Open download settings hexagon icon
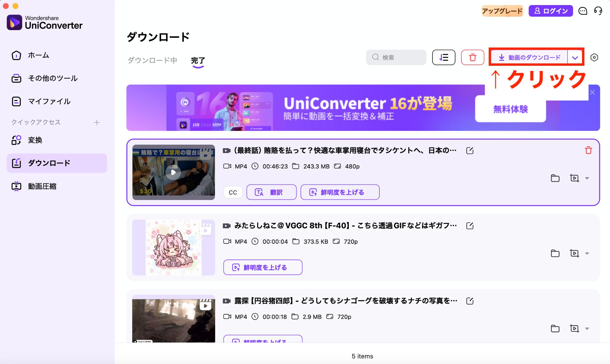Image resolution: width=610 pixels, height=364 pixels. coord(594,57)
